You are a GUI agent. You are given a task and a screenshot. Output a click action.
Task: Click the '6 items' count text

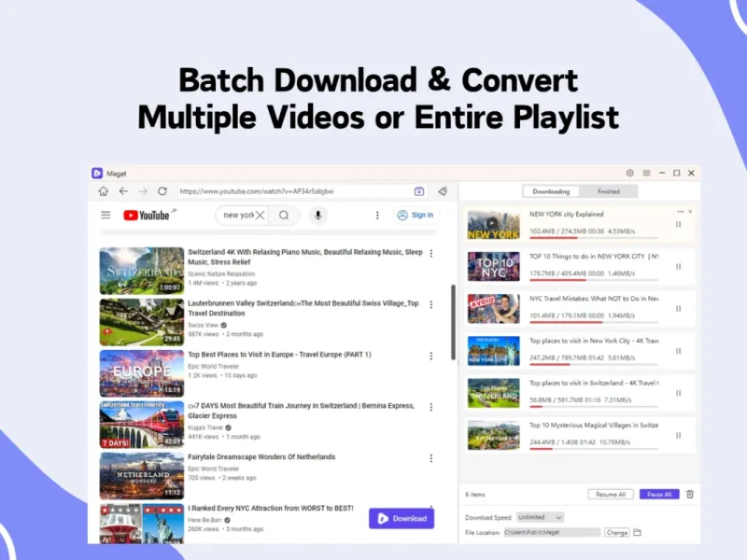(474, 495)
